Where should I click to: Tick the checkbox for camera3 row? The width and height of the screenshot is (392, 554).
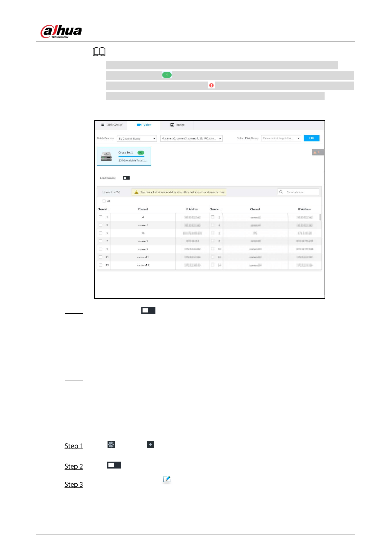(101, 225)
